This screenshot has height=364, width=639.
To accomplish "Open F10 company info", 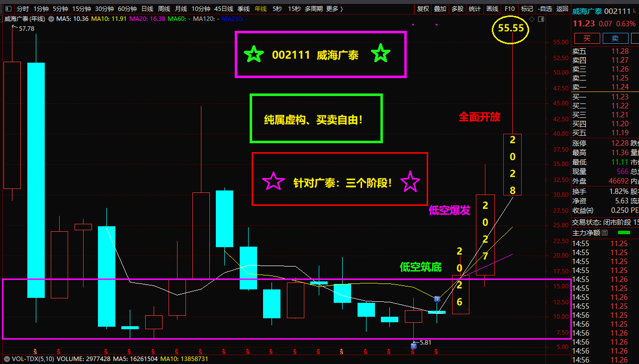I will point(510,9).
